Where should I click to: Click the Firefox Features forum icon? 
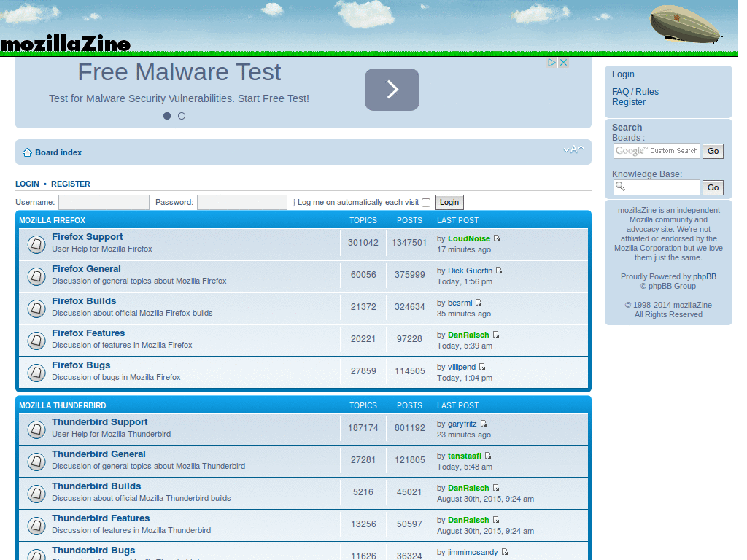tap(36, 341)
